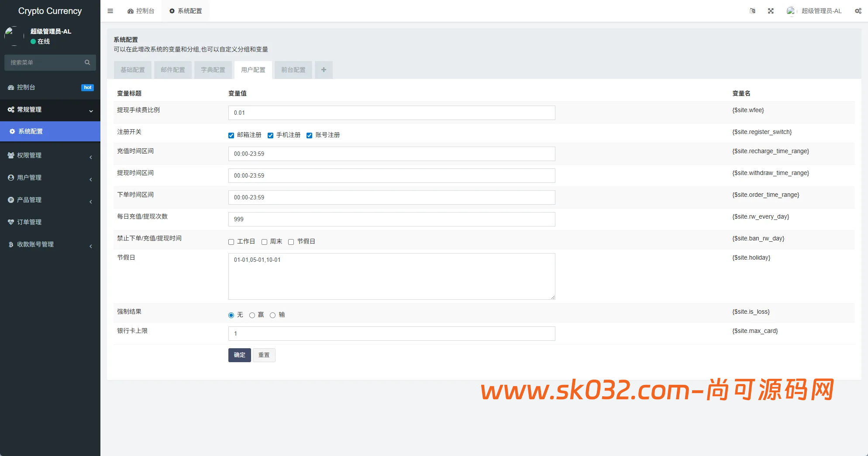Image resolution: width=868 pixels, height=456 pixels.
Task: Click the 提现手续费比例 input field
Action: [x=391, y=113]
